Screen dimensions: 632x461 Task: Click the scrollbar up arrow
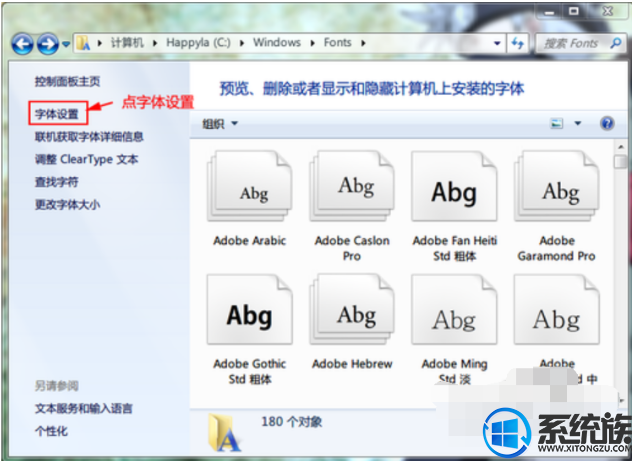coord(621,147)
